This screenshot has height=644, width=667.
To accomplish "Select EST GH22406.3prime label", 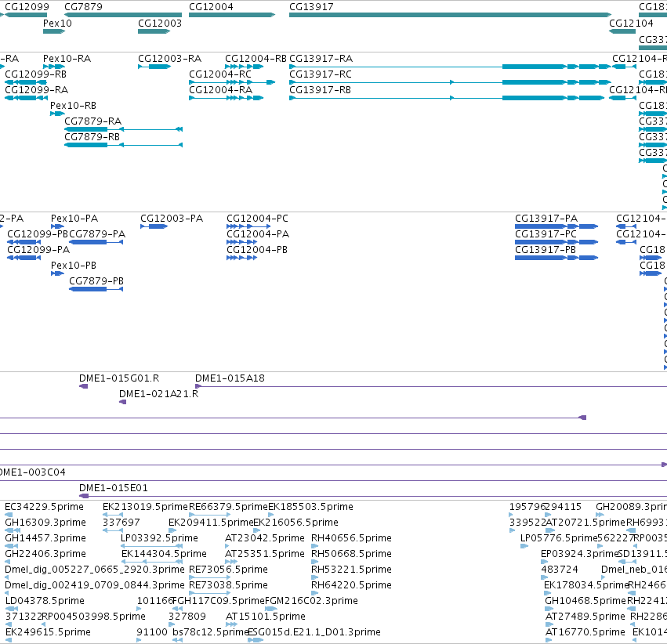I will (45, 553).
